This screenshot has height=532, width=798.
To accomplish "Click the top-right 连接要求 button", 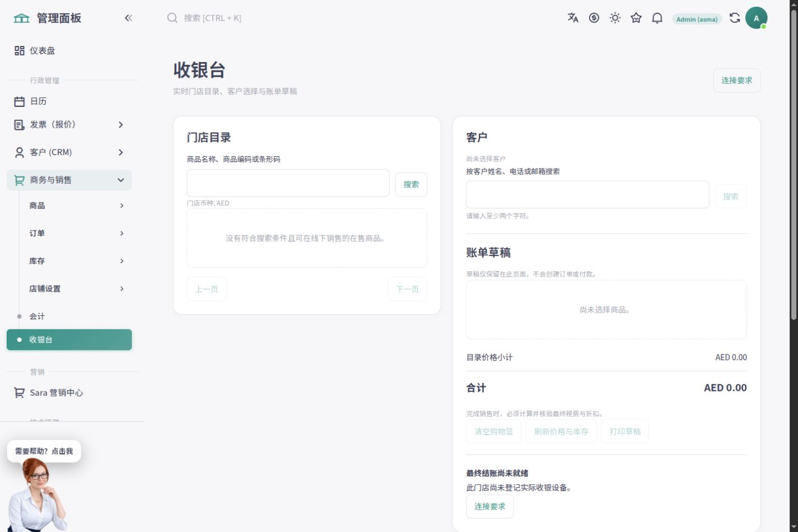I will point(737,80).
